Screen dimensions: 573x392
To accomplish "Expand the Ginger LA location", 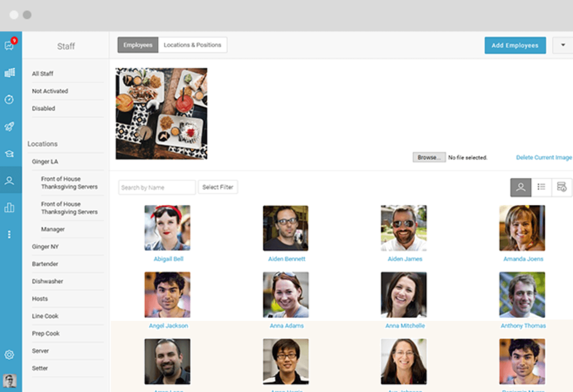I will pyautogui.click(x=45, y=162).
